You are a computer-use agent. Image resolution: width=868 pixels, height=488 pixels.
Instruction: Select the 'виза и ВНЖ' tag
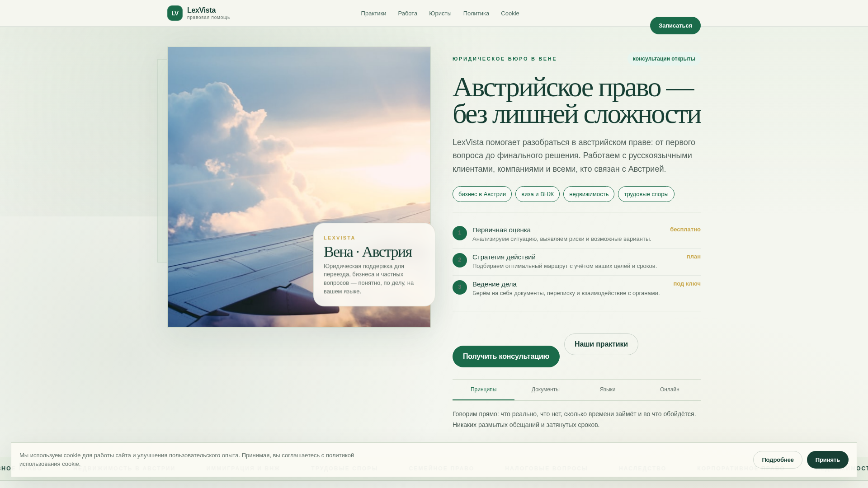[x=538, y=194]
